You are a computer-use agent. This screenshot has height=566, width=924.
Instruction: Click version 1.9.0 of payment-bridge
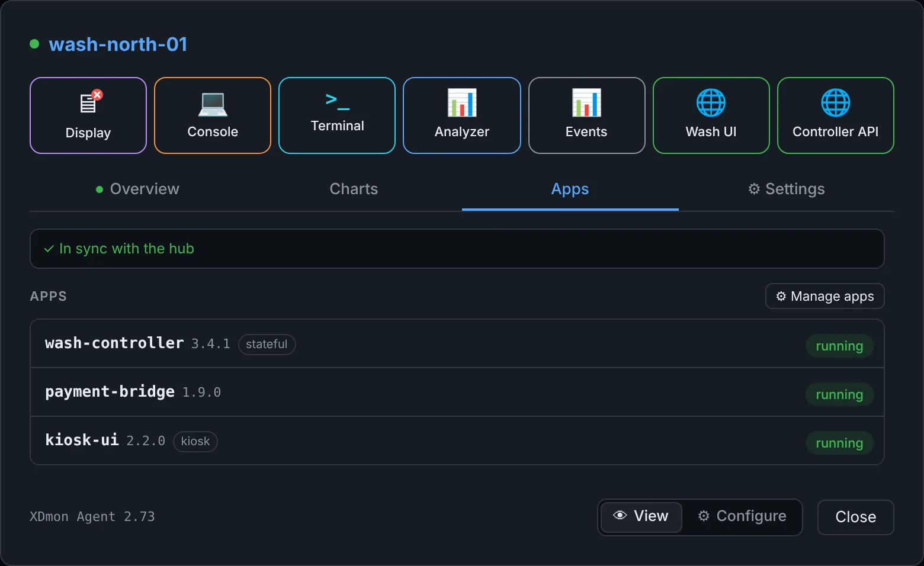coord(201,393)
